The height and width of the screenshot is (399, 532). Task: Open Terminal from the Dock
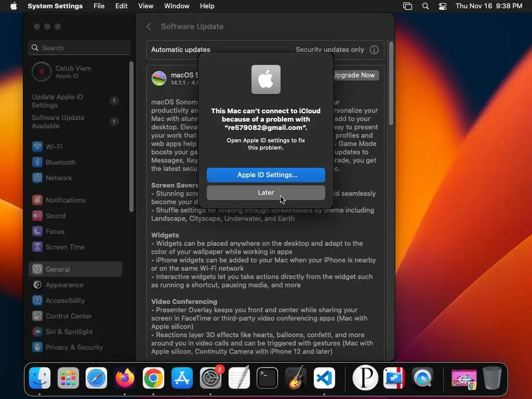pyautogui.click(x=268, y=378)
